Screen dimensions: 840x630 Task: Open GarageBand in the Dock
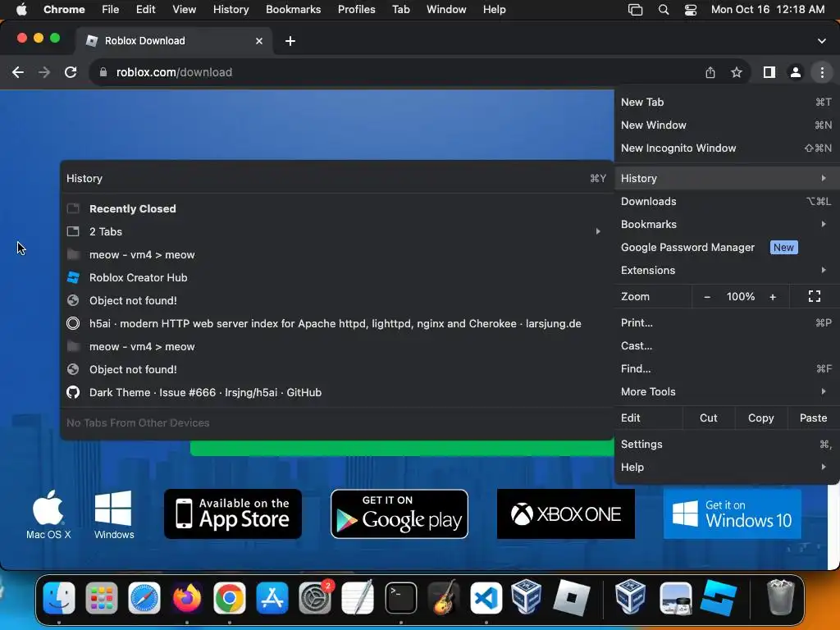click(444, 598)
